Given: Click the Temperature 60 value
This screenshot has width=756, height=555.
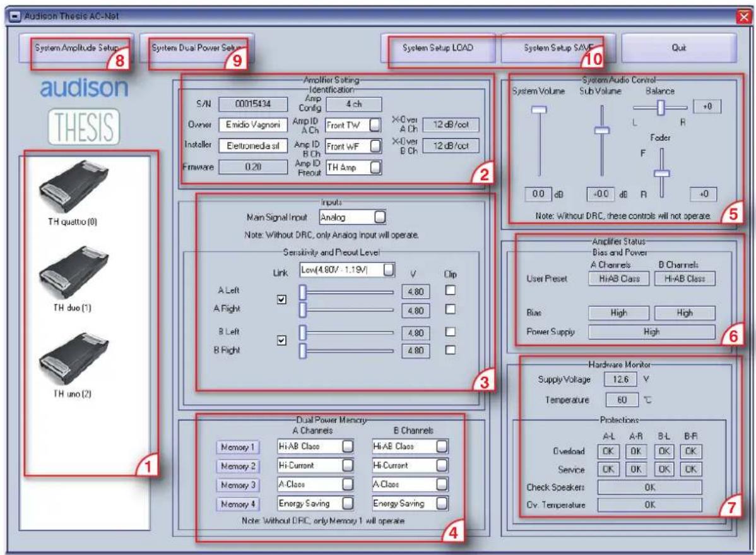Looking at the screenshot, I should tap(622, 400).
